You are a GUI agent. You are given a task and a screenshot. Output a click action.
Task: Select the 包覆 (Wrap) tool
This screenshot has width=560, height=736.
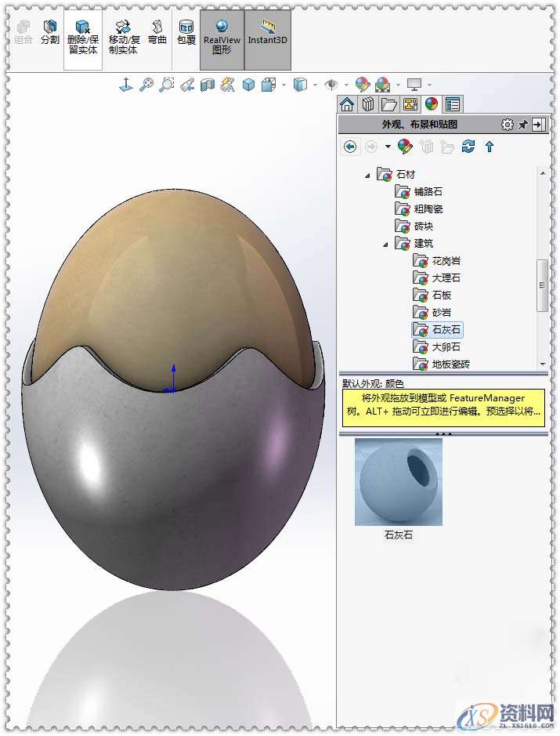[x=186, y=32]
